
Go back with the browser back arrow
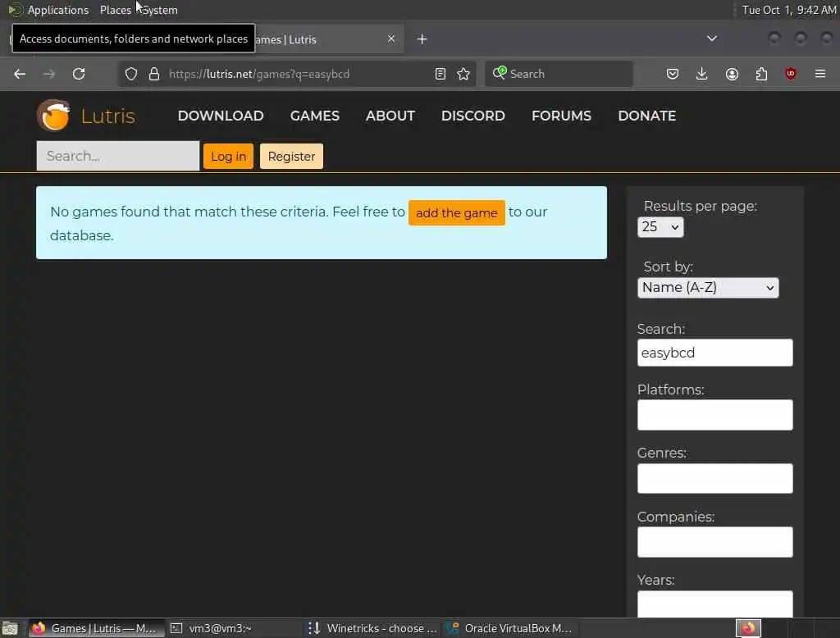point(20,74)
